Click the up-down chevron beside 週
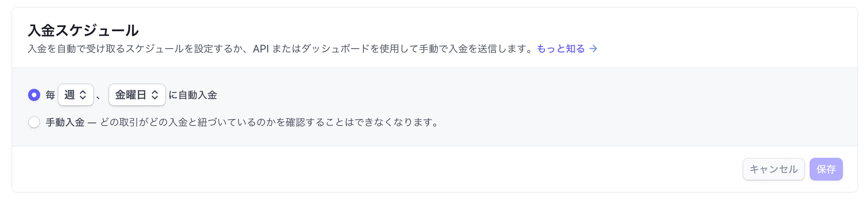This screenshot has width=868, height=198. click(x=83, y=95)
